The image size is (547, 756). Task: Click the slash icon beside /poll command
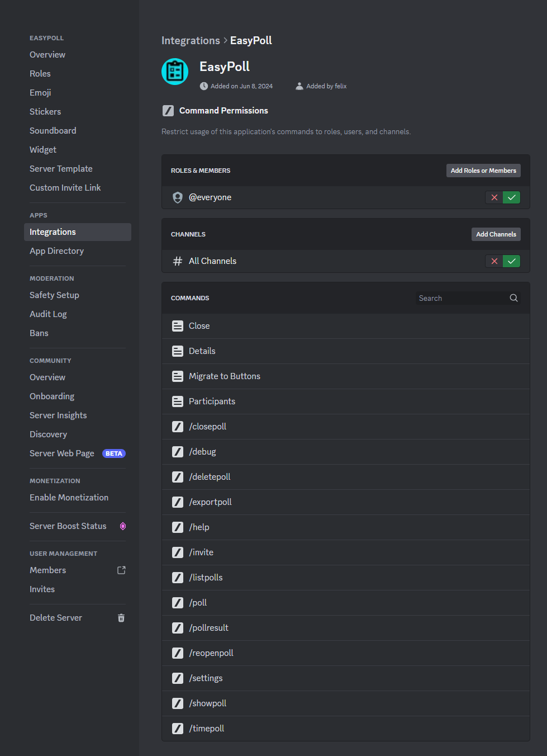coord(177,602)
